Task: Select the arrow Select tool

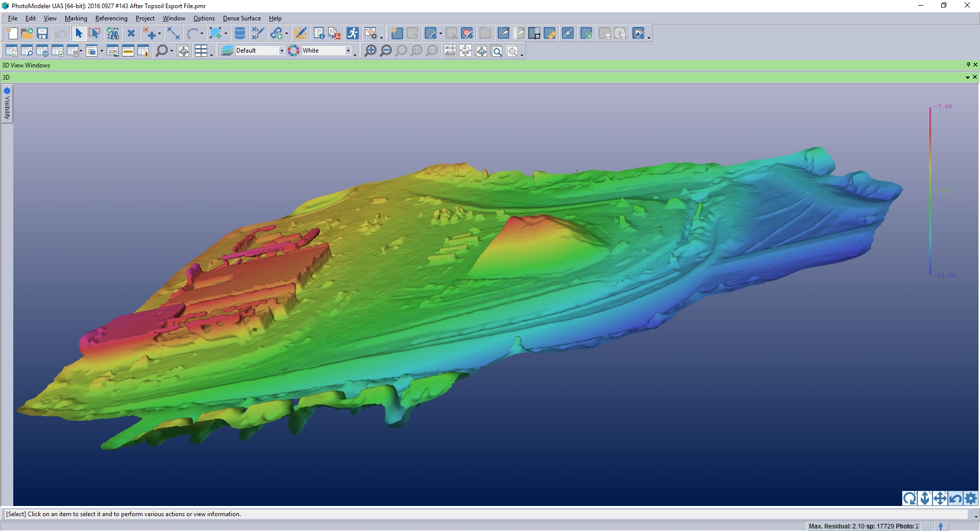Action: [78, 33]
